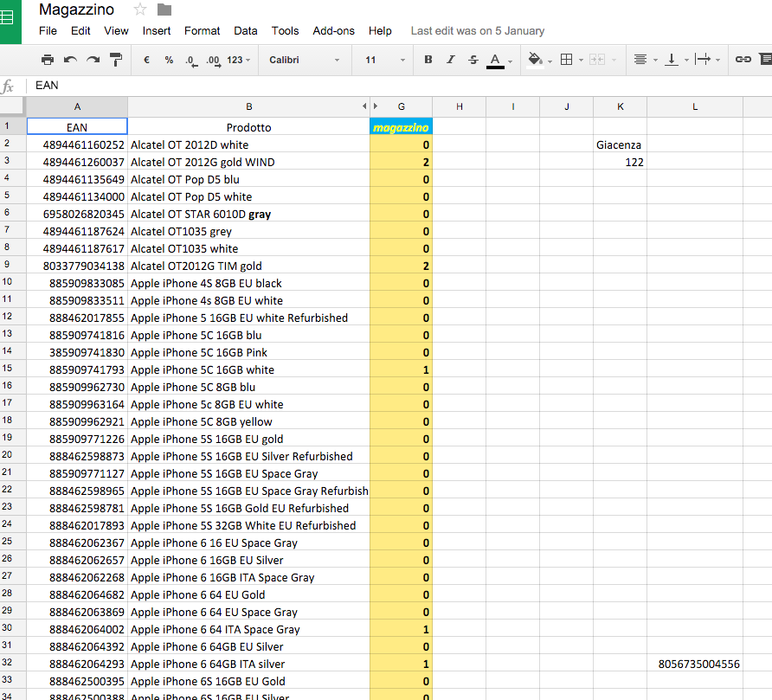Open the Sheets home icon
The width and height of the screenshot is (772, 700).
click(10, 22)
